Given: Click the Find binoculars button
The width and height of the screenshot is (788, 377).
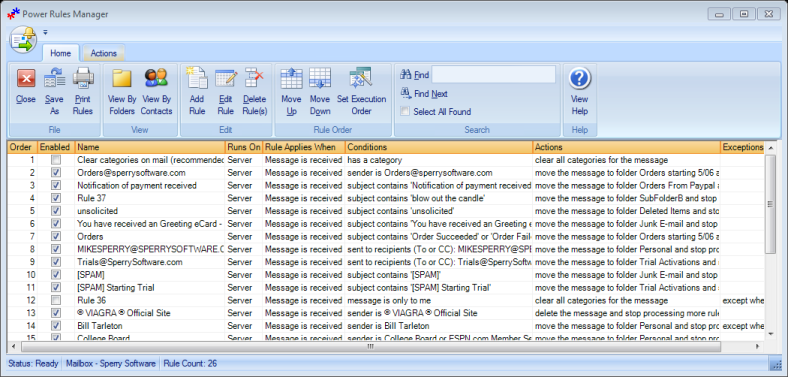Looking at the screenshot, I should (x=415, y=75).
